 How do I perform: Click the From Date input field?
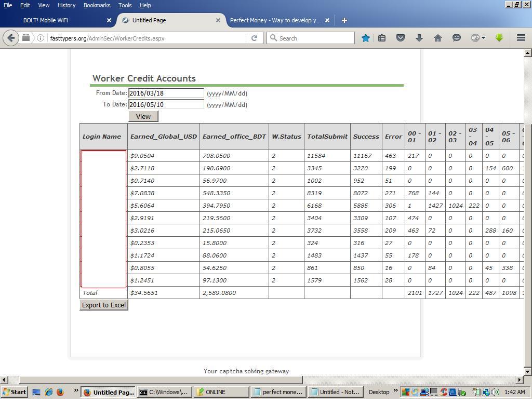(x=166, y=93)
